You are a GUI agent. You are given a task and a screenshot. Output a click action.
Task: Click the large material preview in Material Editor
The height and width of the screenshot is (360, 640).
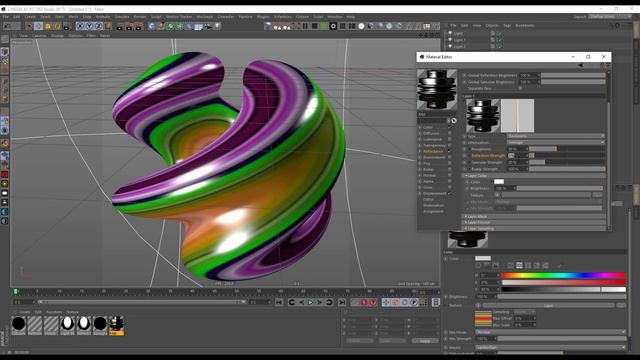(x=437, y=89)
